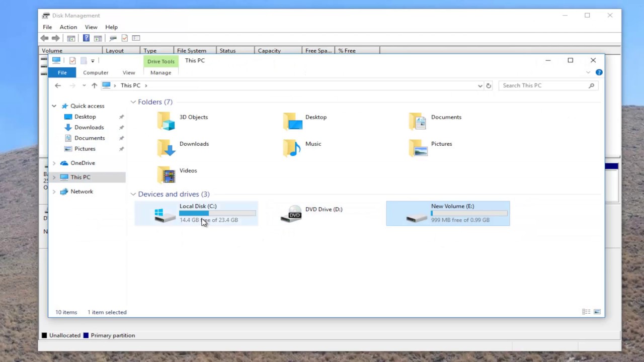Viewport: 644px width, 362px height.
Task: Open the Manage Drive Tools tab
Action: [160, 73]
